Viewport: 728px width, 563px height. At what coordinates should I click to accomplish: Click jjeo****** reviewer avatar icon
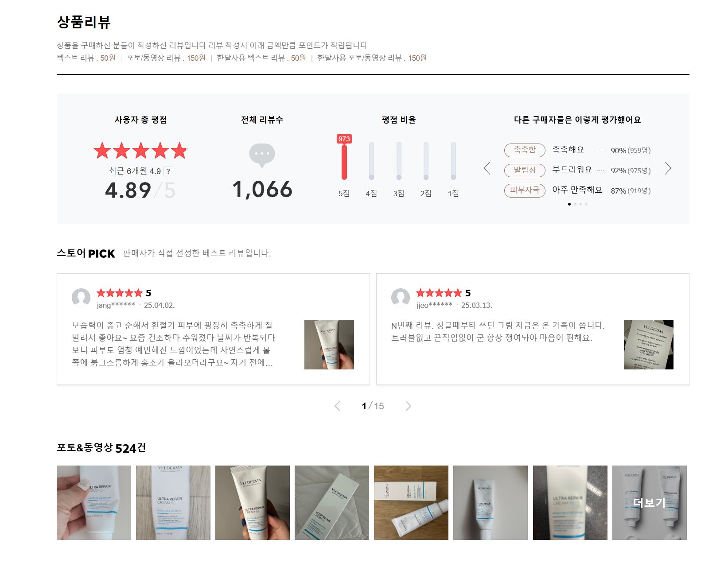coord(401,298)
